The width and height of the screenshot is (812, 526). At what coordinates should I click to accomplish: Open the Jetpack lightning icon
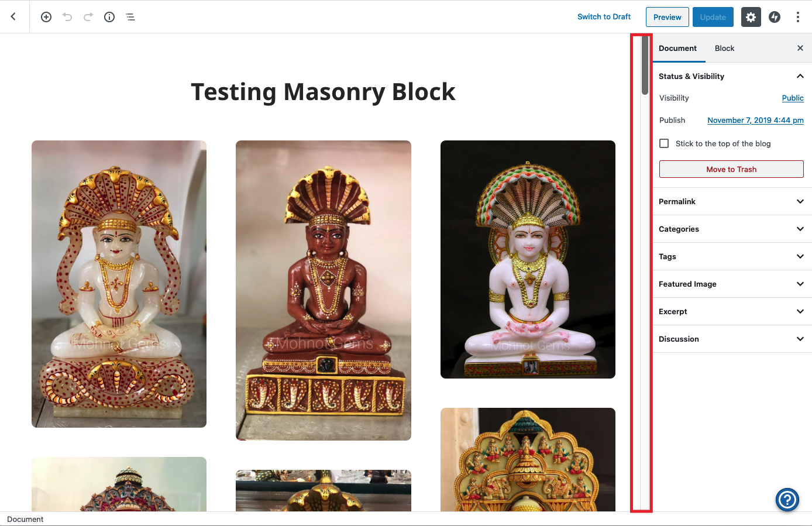(x=775, y=17)
